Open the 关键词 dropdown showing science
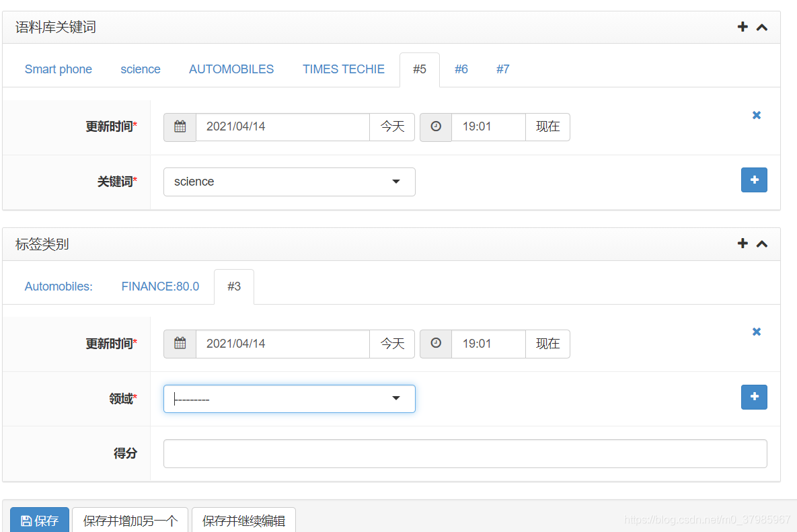This screenshot has width=797, height=532. pos(289,182)
